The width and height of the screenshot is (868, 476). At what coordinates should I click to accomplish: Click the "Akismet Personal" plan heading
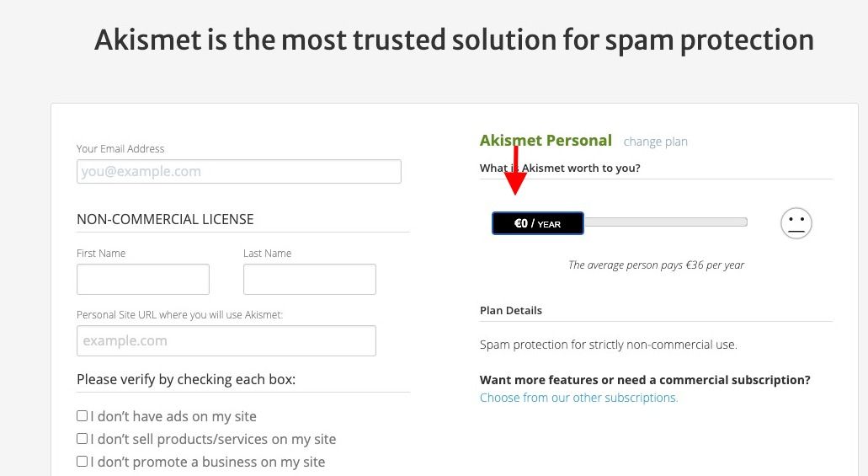(546, 141)
